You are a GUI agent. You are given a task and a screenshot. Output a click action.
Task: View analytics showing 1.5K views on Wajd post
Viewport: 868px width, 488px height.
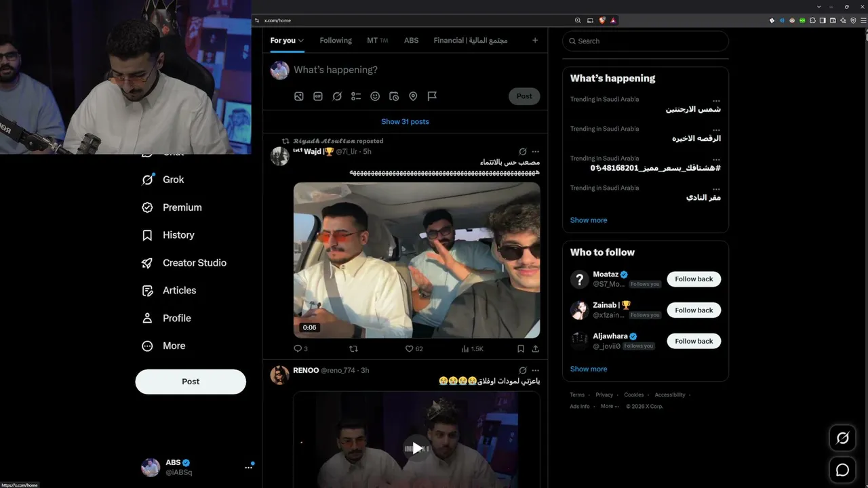click(x=472, y=349)
